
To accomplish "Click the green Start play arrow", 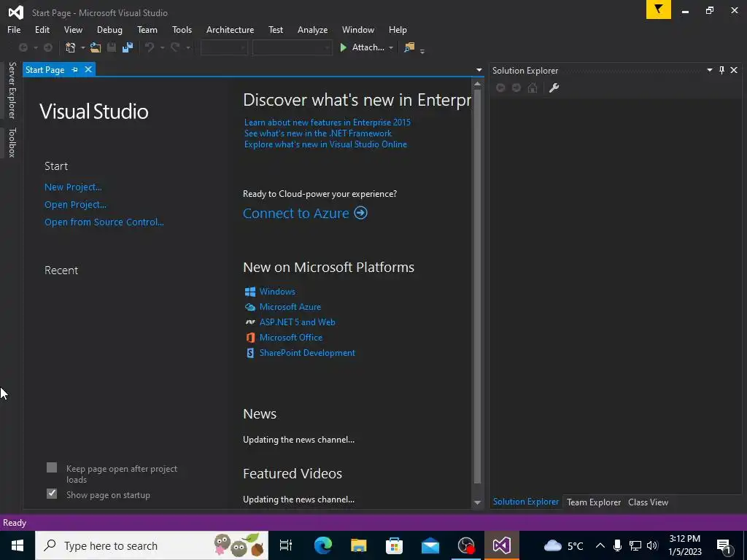I will pos(343,47).
